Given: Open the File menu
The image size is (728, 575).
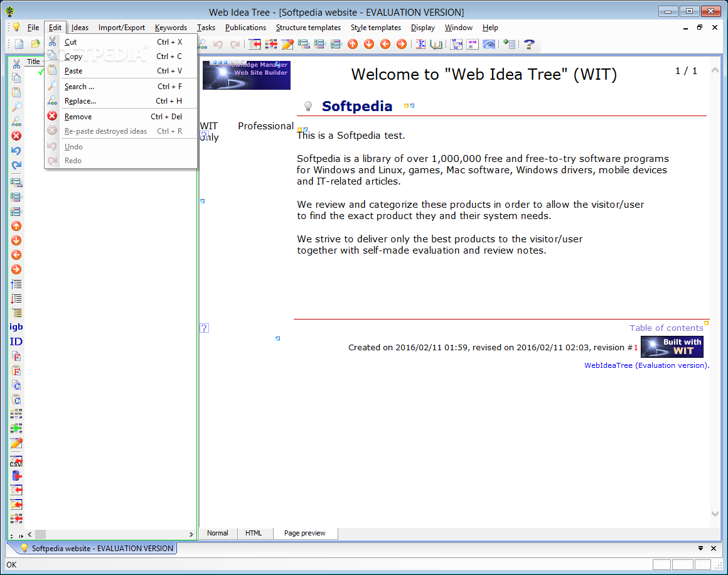Looking at the screenshot, I should point(33,28).
